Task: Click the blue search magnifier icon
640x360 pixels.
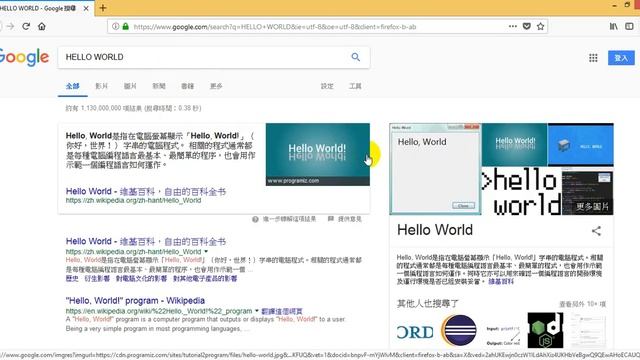Action: click(356, 57)
